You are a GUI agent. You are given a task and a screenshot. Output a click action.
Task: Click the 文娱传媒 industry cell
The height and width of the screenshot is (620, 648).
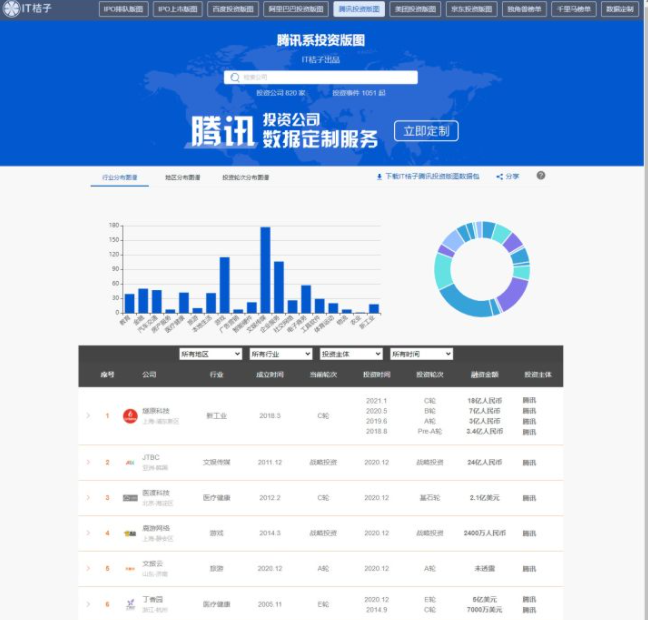point(217,462)
